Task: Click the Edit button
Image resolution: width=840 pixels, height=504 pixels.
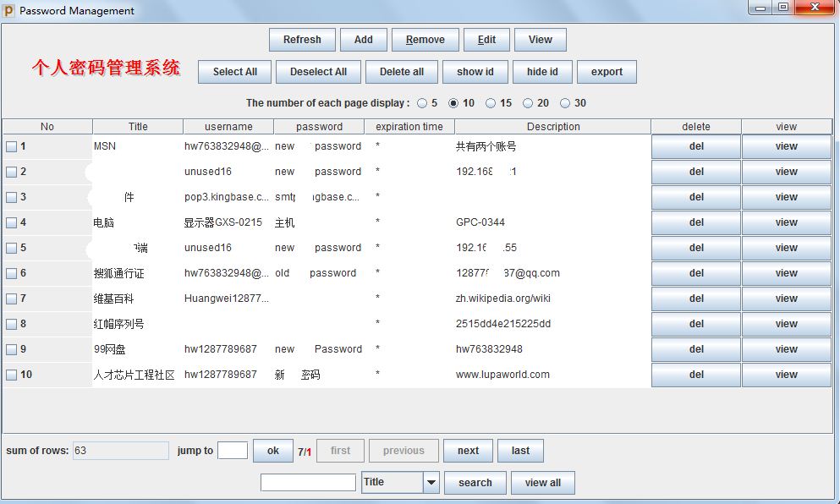Action: click(486, 40)
